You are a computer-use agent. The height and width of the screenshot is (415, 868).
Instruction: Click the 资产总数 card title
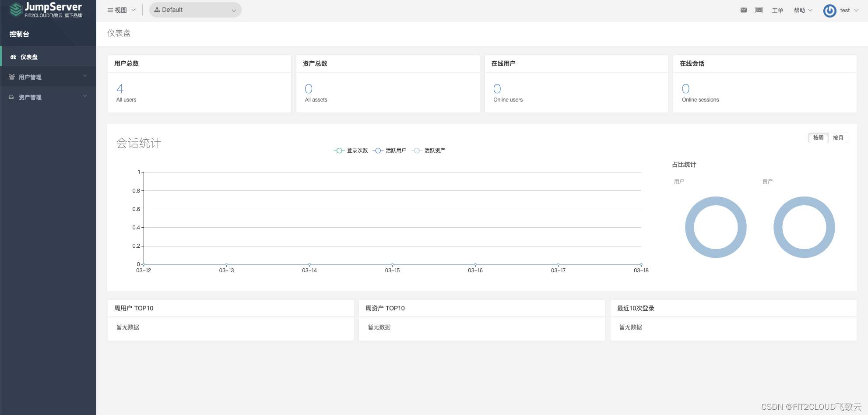tap(315, 63)
